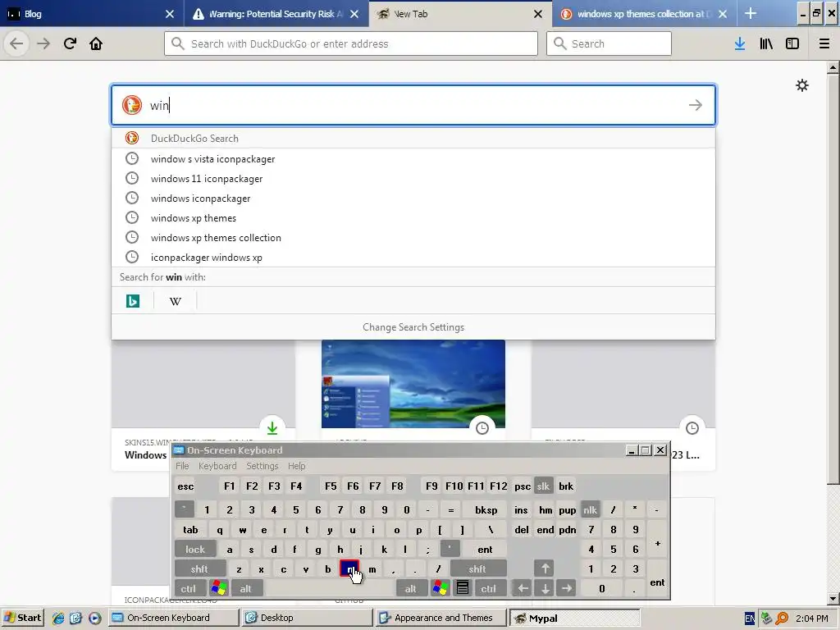Screen dimensions: 840x630
Task: Select suggestion windows xp themes collection
Action: (413, 237)
